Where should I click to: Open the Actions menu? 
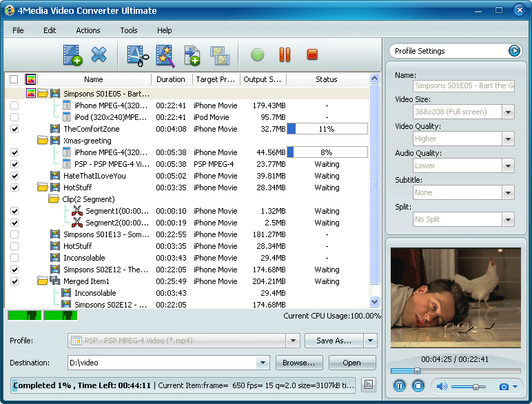pos(88,30)
